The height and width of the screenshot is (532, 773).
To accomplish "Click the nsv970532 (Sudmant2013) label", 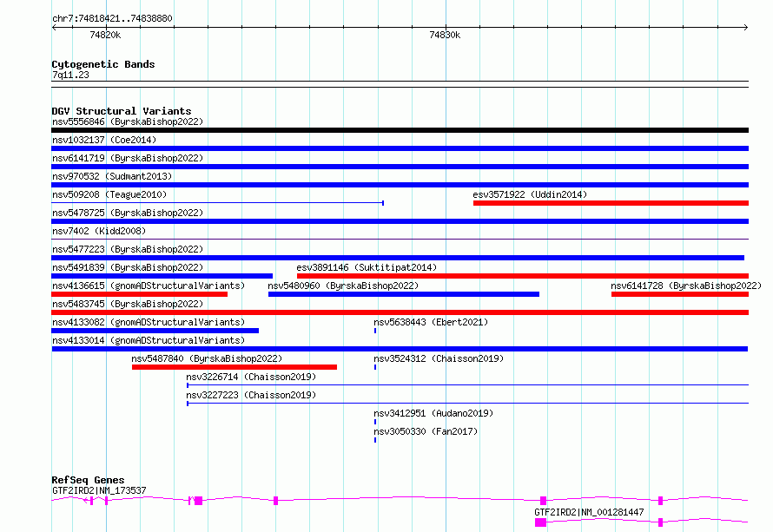I will click(x=112, y=176).
